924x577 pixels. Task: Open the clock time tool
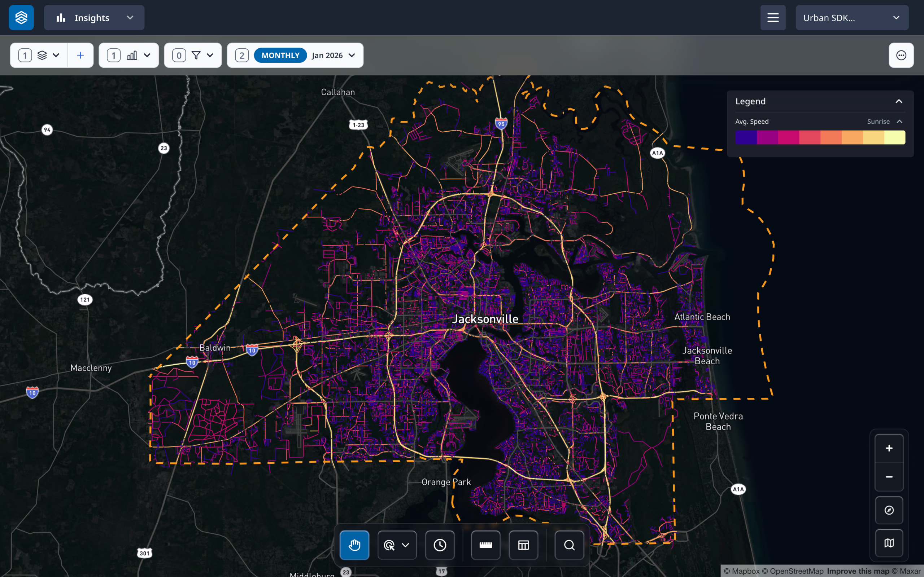(440, 545)
